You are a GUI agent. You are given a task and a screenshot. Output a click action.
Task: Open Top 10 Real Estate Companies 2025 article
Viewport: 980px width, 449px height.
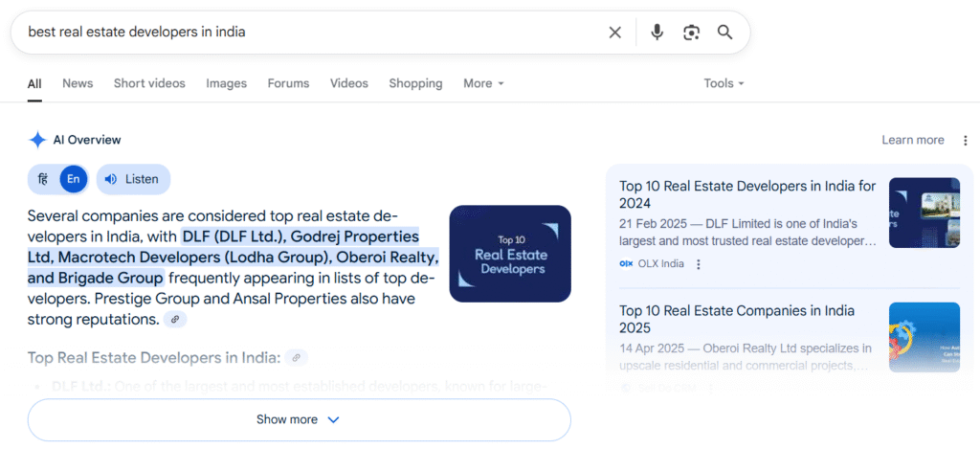[x=737, y=319]
